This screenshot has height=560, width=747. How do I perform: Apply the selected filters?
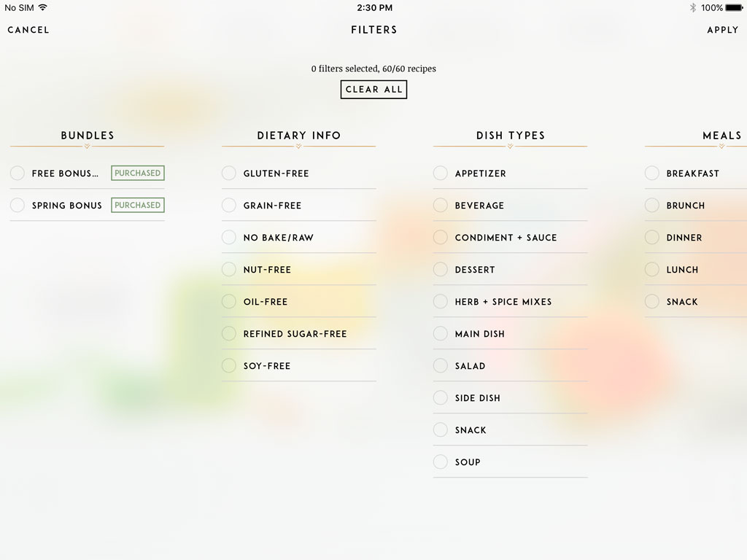[723, 30]
